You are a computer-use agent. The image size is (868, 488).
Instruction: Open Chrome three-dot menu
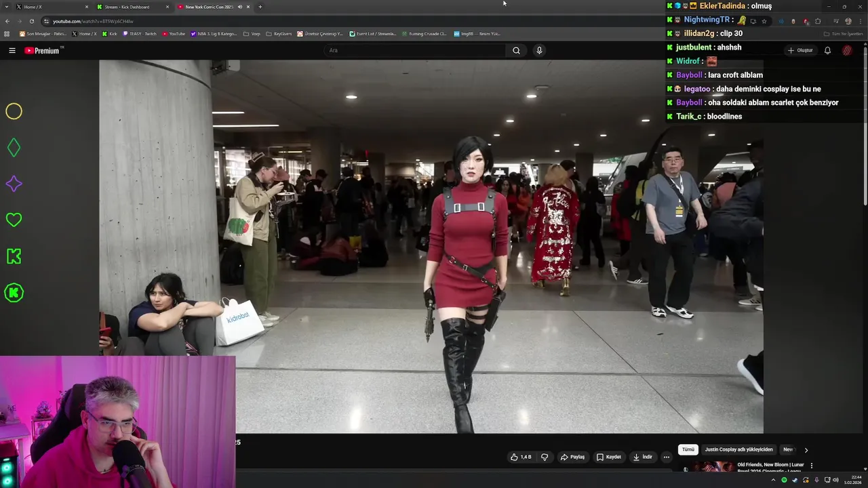pos(861,21)
